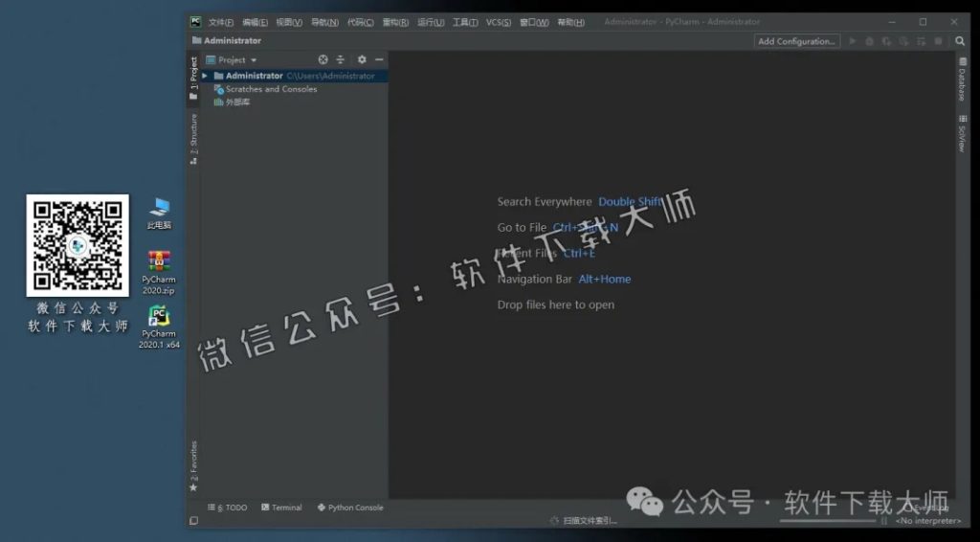The image size is (980, 542).
Task: Select 外部库 tree item
Action: click(x=232, y=102)
